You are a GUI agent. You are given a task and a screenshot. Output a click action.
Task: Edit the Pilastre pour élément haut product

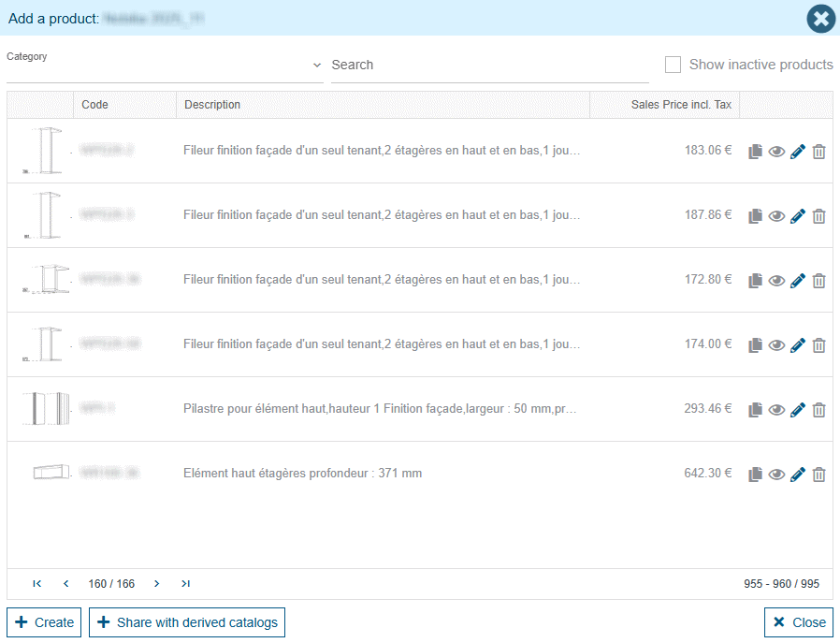coord(798,410)
